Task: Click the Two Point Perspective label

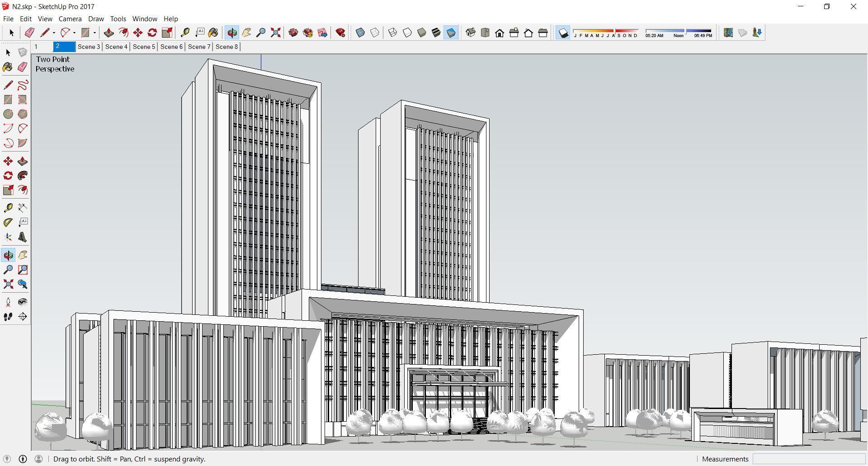Action: tap(55, 64)
